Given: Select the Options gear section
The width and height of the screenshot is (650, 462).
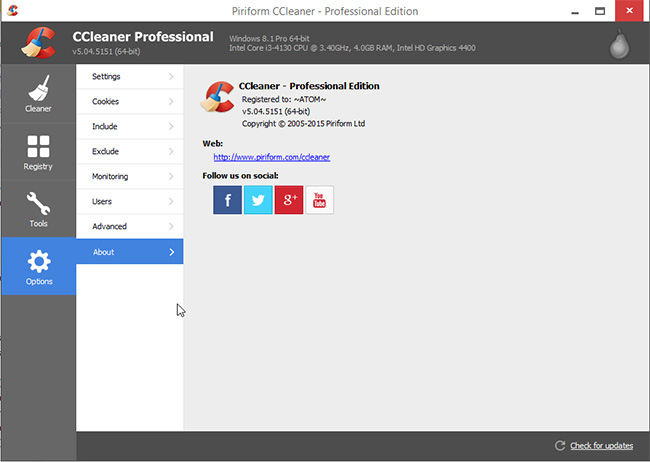Looking at the screenshot, I should pos(39,266).
